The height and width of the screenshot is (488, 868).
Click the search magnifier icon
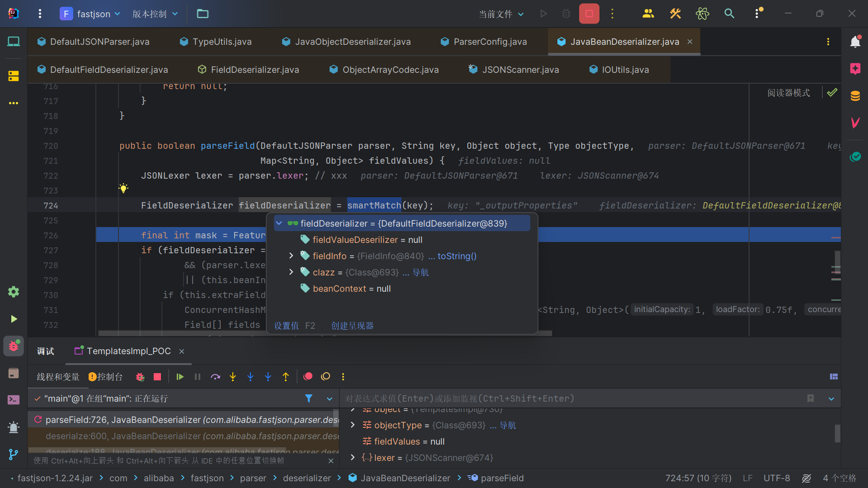(729, 14)
